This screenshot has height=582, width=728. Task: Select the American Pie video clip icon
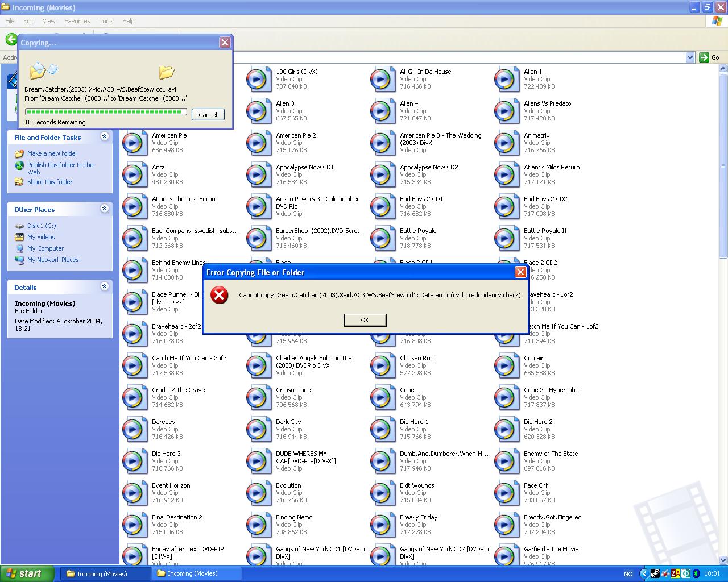pyautogui.click(x=134, y=143)
